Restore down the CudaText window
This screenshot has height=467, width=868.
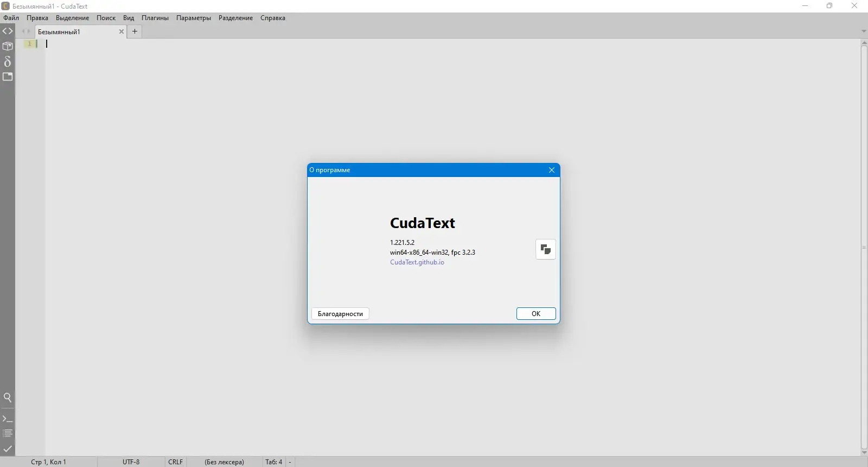(829, 6)
